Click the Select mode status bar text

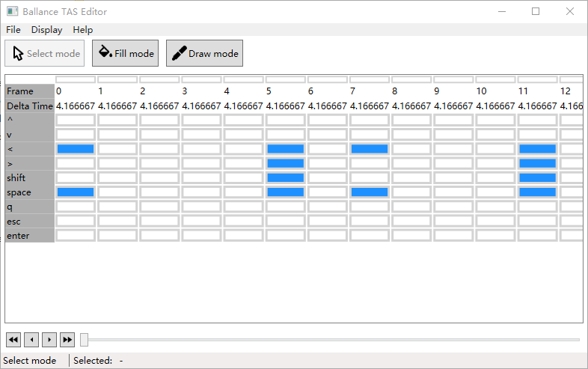point(30,361)
